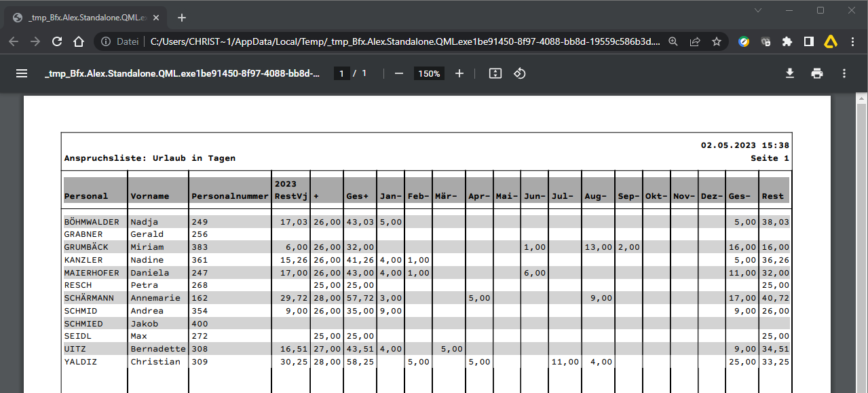
Task: Edit the page number field
Action: [342, 73]
